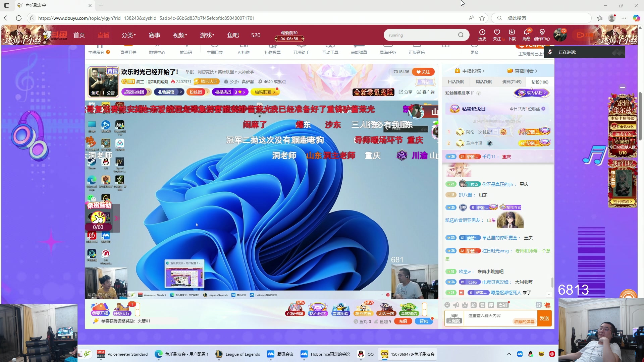Open the 大话三国 activity icon
Viewport: 644px width, 362px height.
pos(386,309)
